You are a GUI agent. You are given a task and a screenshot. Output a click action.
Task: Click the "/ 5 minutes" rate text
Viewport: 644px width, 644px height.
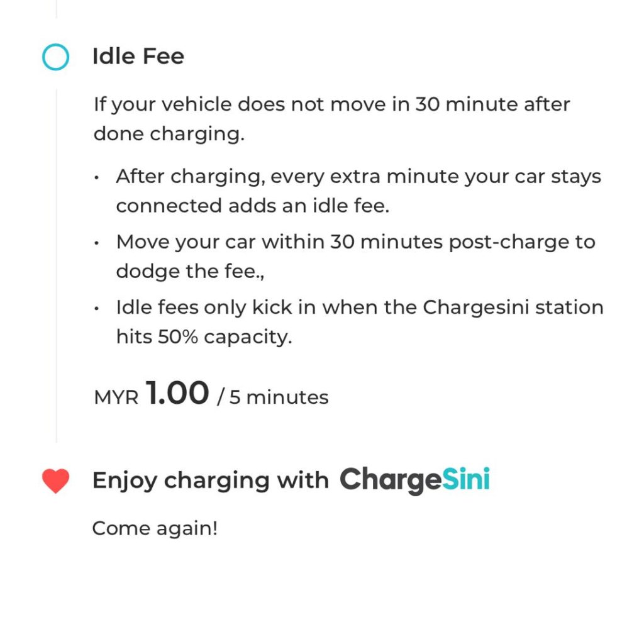(272, 397)
